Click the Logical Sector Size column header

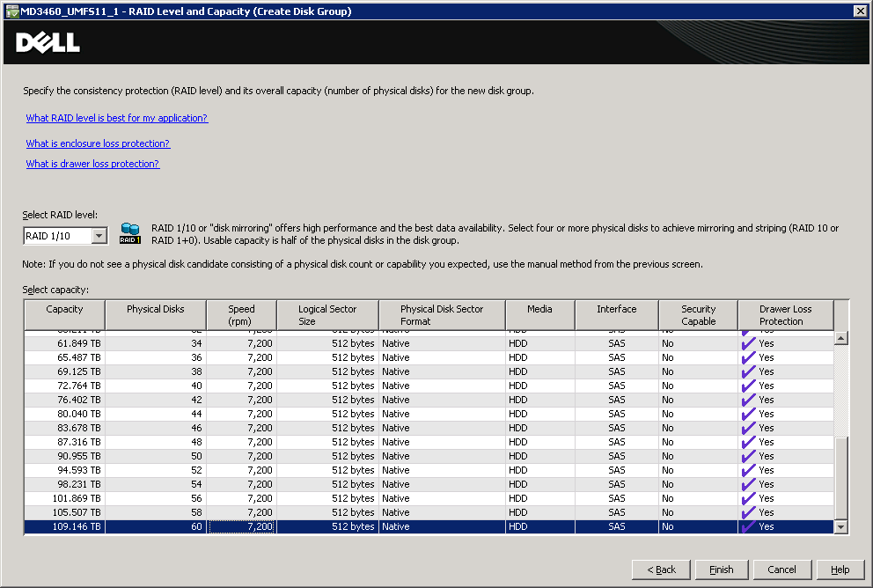(327, 315)
